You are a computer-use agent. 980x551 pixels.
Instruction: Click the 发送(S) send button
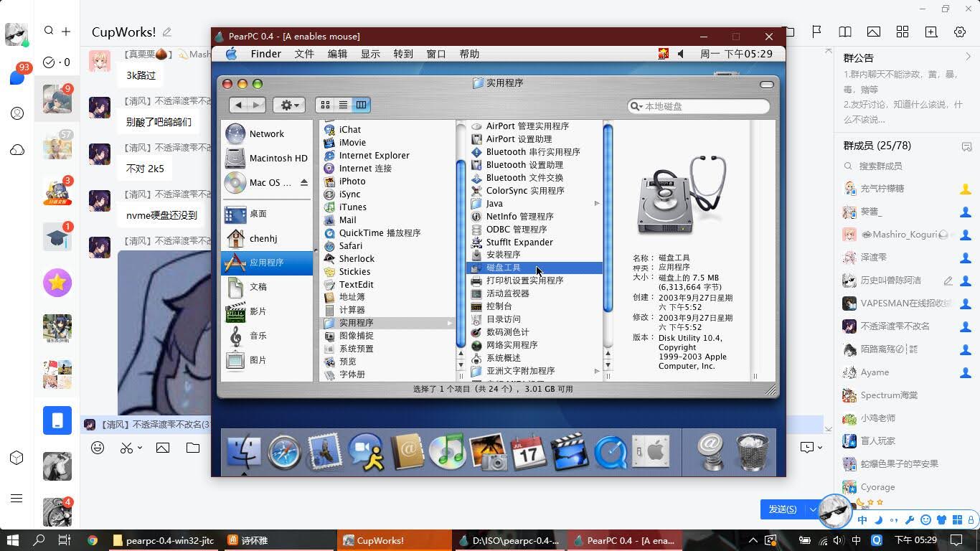click(x=783, y=509)
